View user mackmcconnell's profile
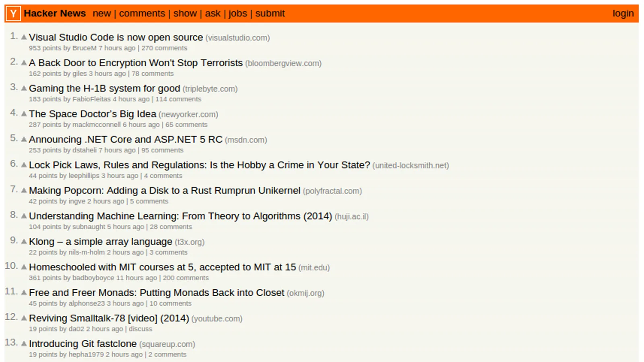Screen dimensions: 644x362 (x=97, y=125)
